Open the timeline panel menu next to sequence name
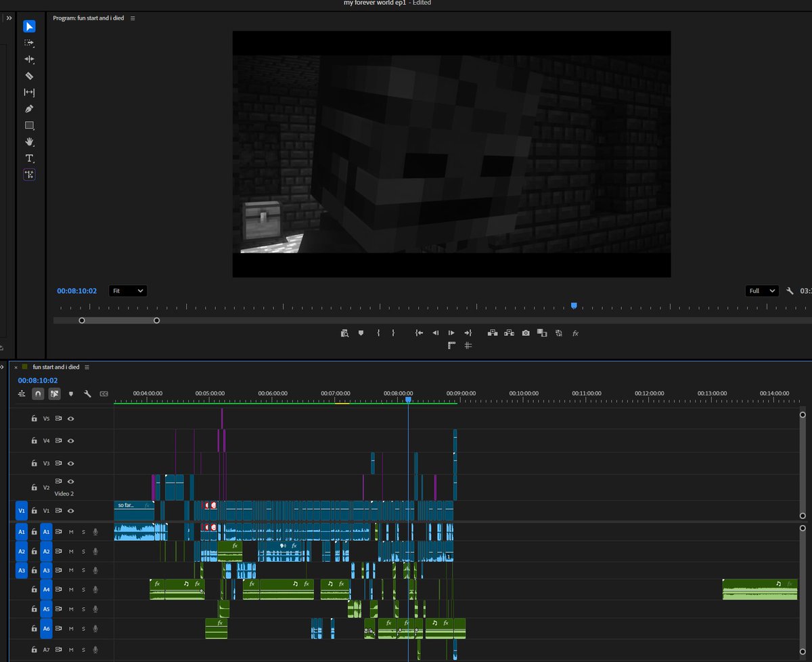This screenshot has height=662, width=812. pos(87,367)
